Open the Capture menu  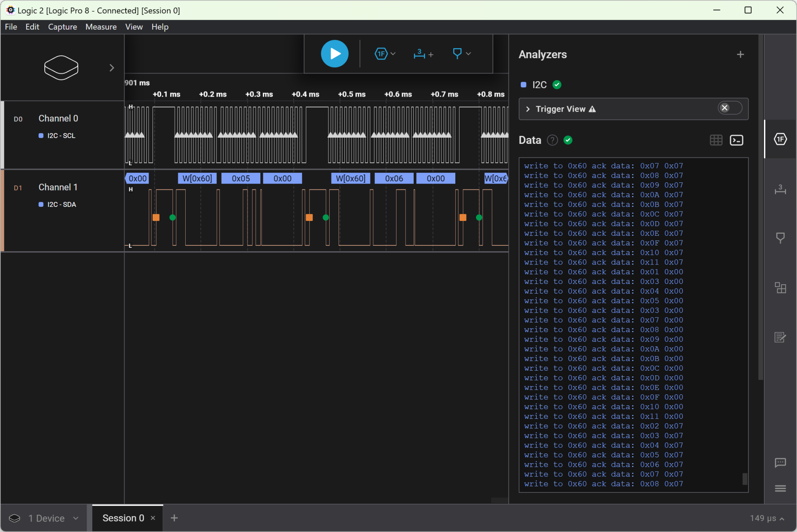pos(62,27)
